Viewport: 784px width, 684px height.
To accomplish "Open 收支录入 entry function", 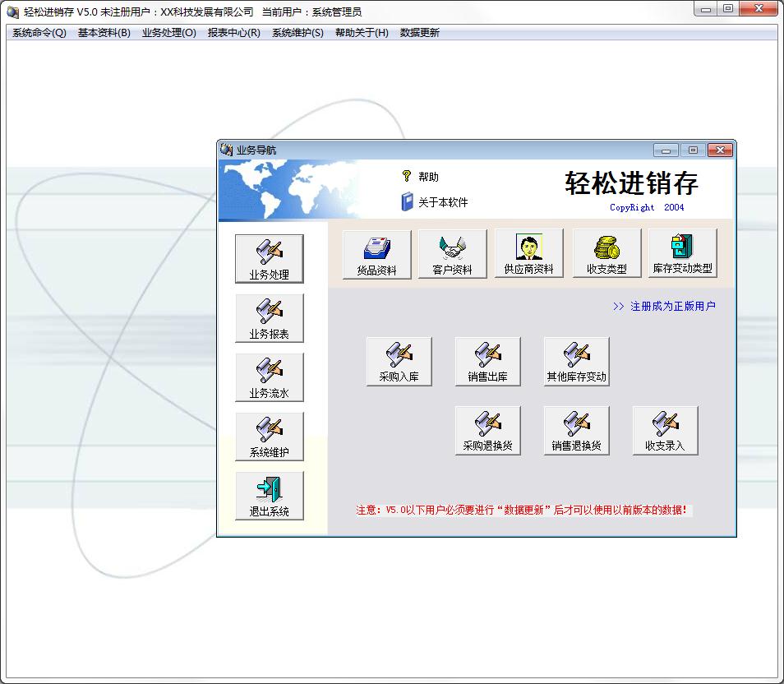I will (x=665, y=430).
